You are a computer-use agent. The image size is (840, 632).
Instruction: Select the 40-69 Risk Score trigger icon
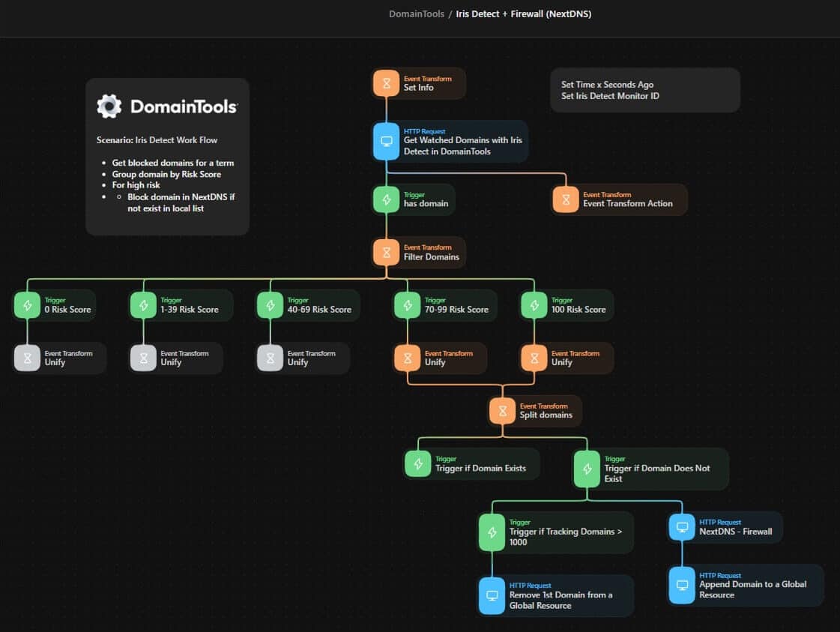pos(270,305)
